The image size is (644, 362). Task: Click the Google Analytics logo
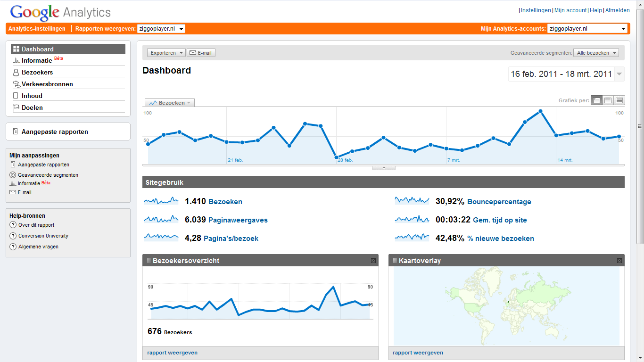(60, 12)
